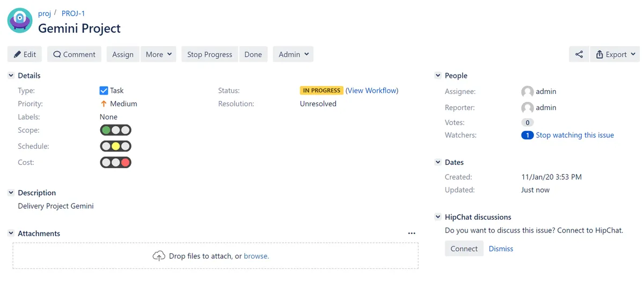
Task: Click the Updated value Just now
Action: point(535,190)
